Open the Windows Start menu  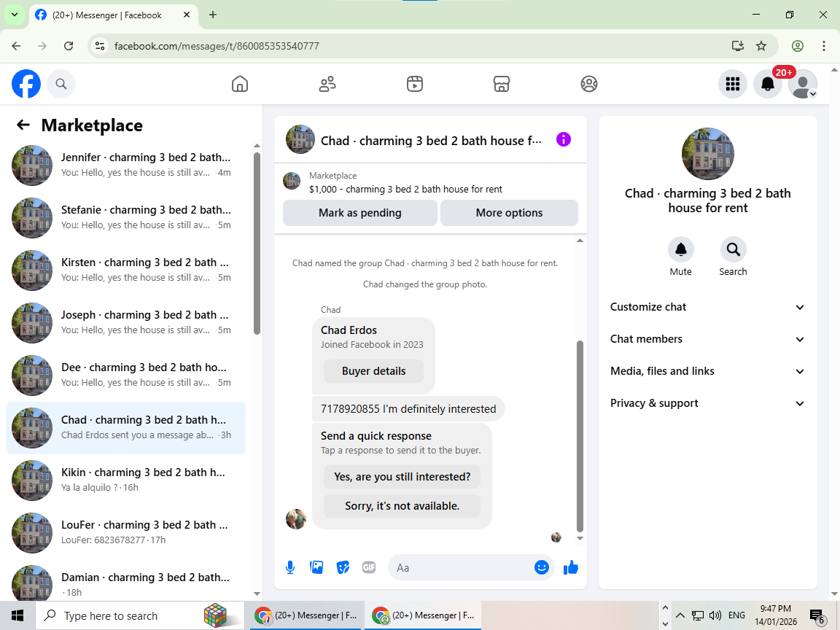(x=17, y=615)
